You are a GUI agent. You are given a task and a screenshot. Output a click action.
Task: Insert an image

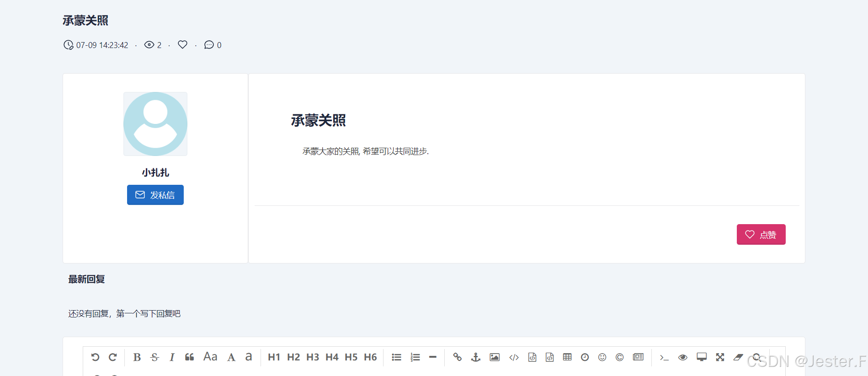tap(495, 357)
